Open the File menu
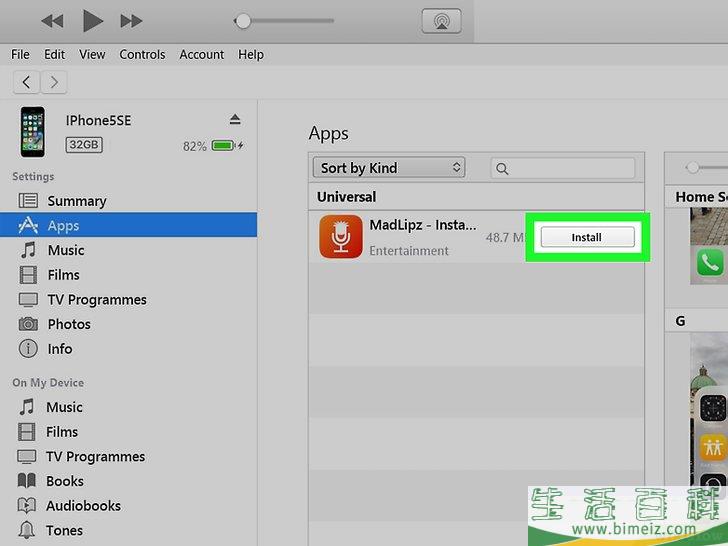The height and width of the screenshot is (546, 728). tap(20, 55)
